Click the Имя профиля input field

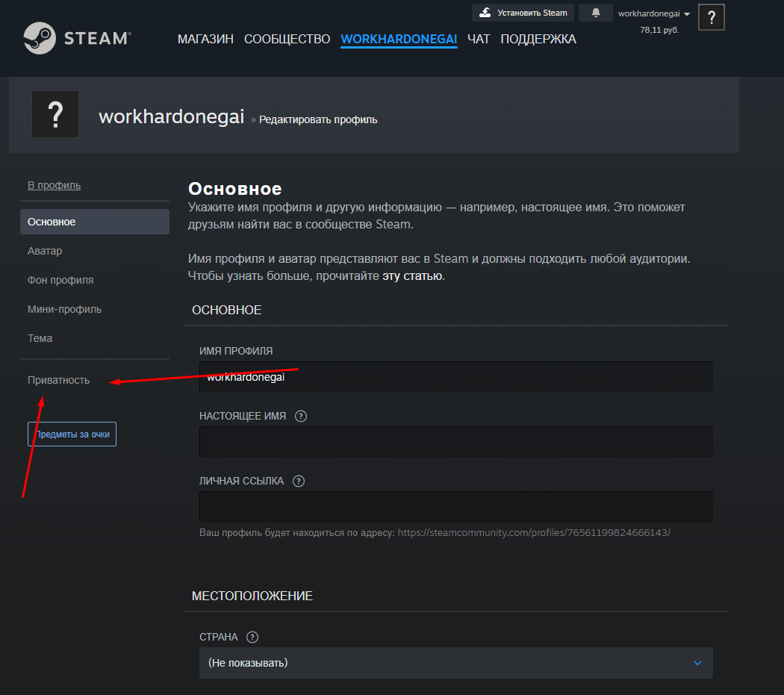coord(455,377)
